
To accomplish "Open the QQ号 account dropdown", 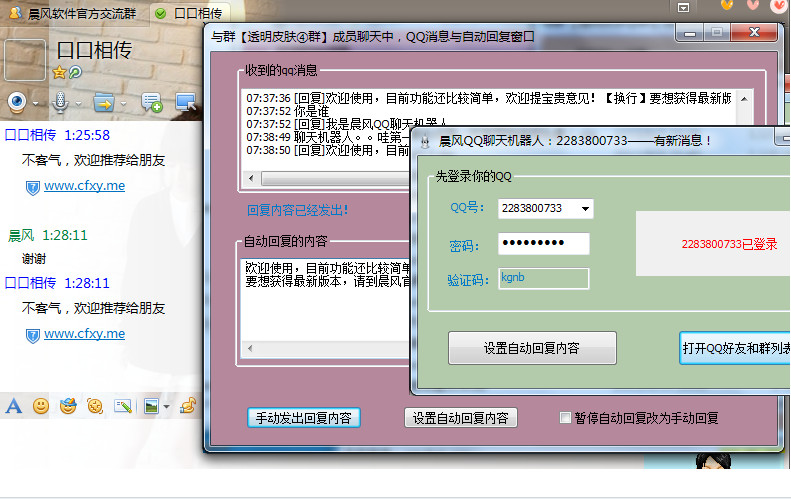I will [585, 209].
